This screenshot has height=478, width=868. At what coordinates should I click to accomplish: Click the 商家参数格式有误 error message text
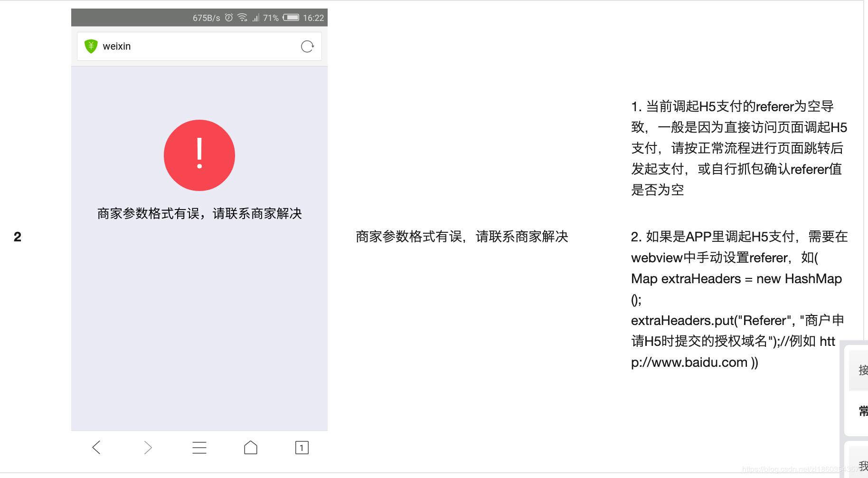[199, 214]
